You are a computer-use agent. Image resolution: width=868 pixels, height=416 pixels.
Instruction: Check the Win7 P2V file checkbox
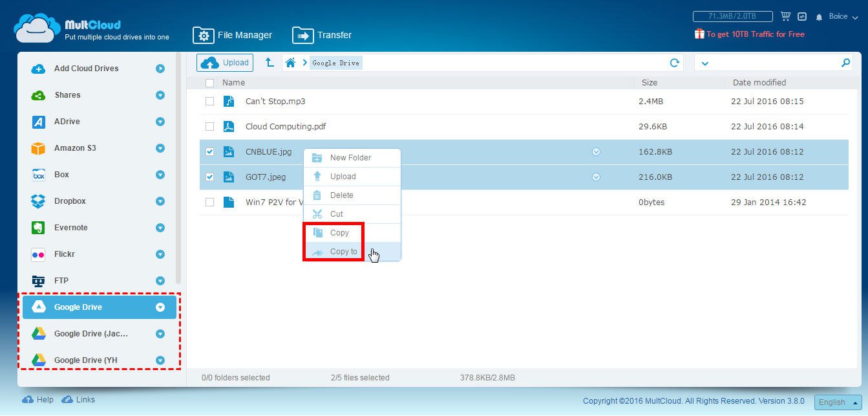[x=209, y=203]
